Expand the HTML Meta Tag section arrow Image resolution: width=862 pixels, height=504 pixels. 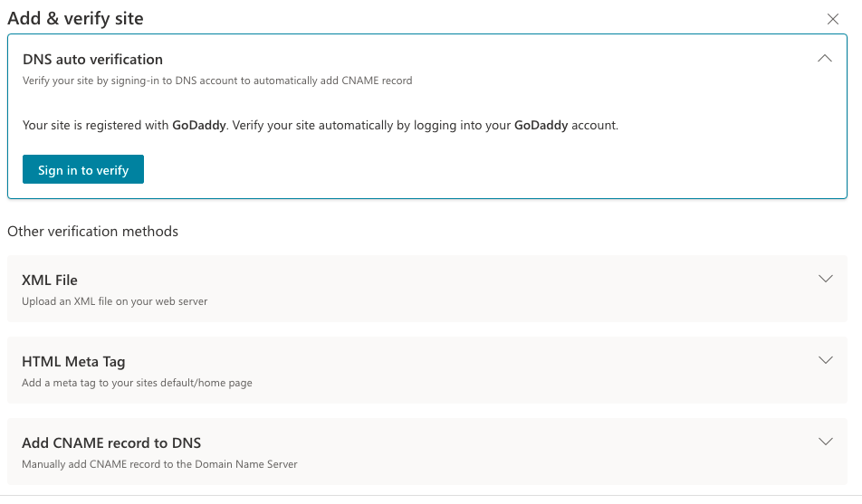825,360
